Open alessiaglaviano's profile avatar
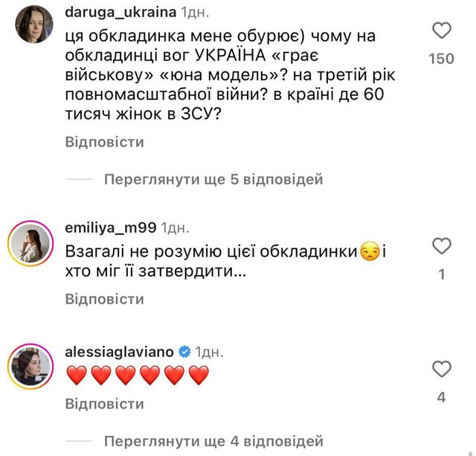The width and height of the screenshot is (476, 456). point(30,363)
